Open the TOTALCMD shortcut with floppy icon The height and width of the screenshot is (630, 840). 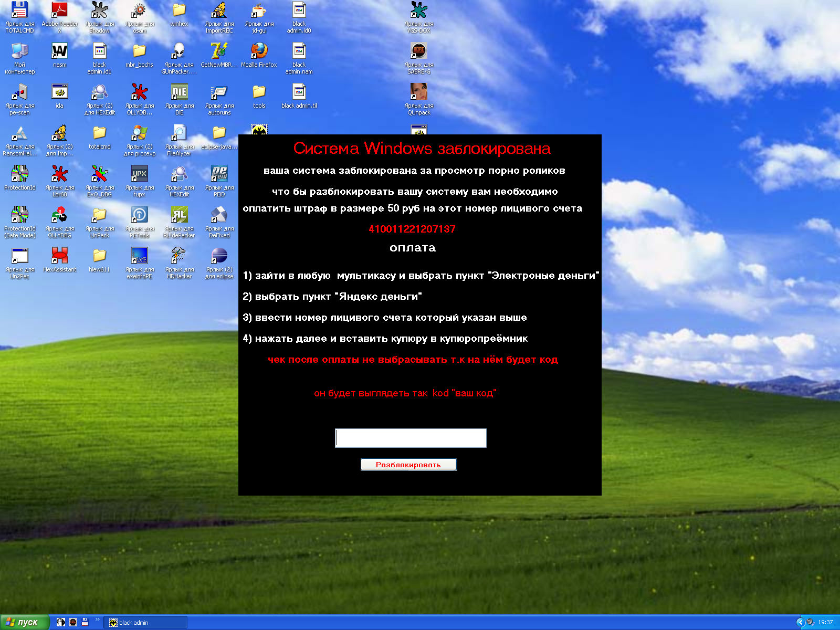pos(20,9)
